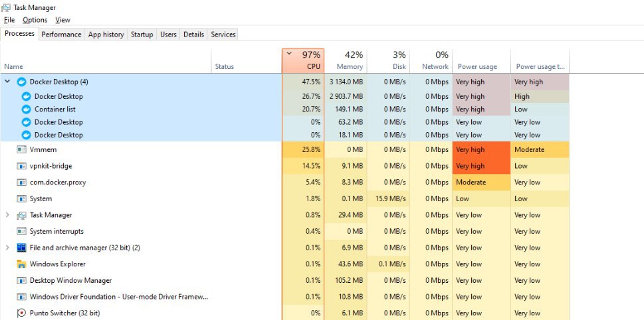
Task: Select the System interrupts process name
Action: (56, 232)
